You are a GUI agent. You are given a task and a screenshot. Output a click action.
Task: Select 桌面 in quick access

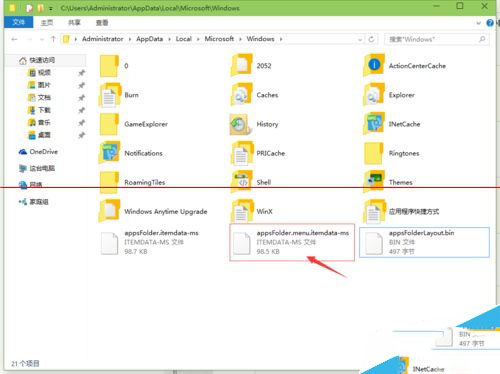(39, 135)
